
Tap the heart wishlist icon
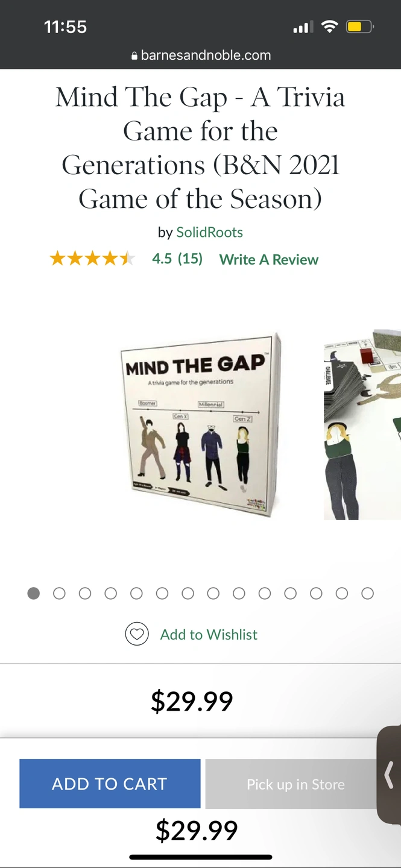point(137,634)
